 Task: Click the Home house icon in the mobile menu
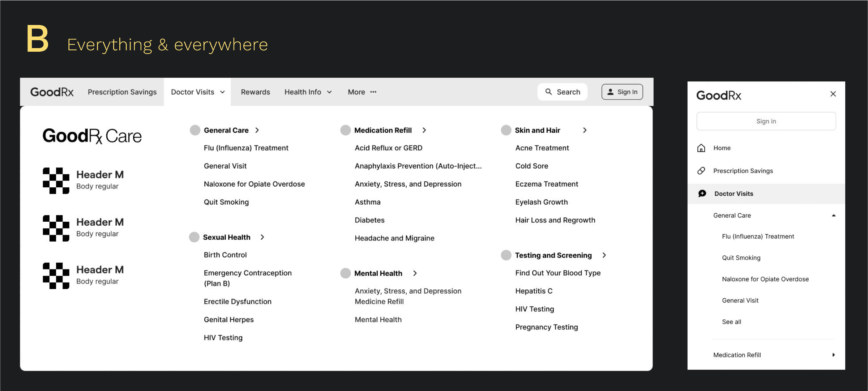(701, 148)
